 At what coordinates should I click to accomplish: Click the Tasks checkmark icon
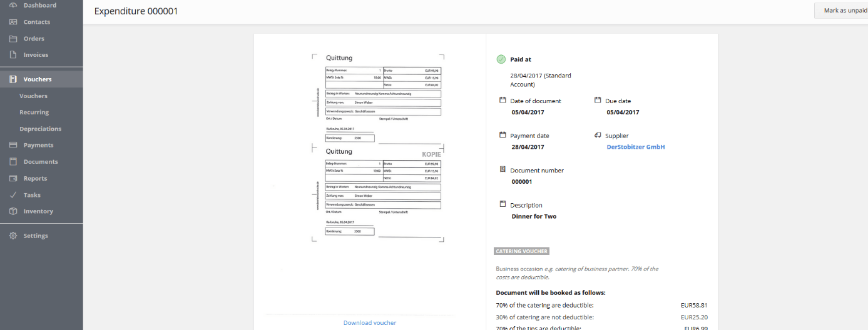pyautogui.click(x=13, y=195)
